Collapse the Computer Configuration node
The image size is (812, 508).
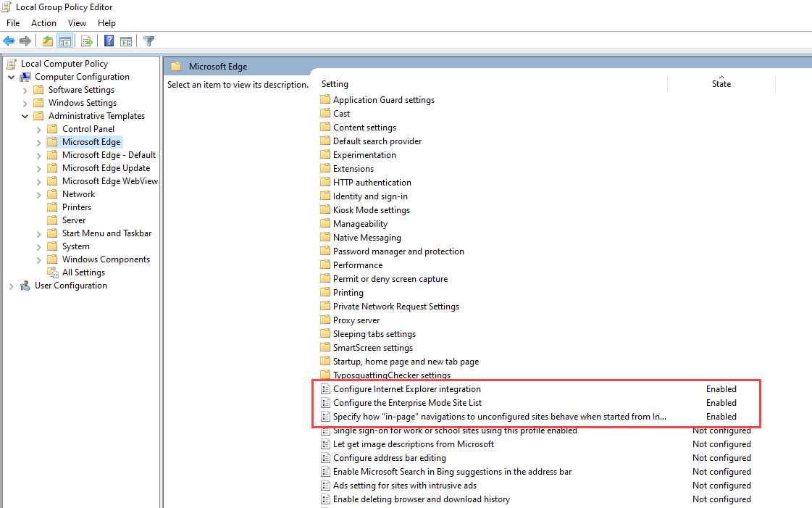(12, 77)
